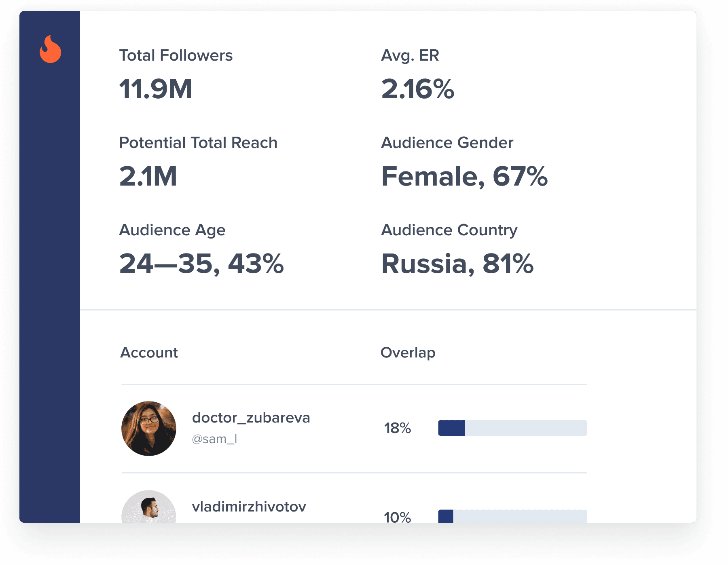Image resolution: width=728 pixels, height=564 pixels.
Task: Select the Female, 67% gender stat
Action: pyautogui.click(x=464, y=176)
